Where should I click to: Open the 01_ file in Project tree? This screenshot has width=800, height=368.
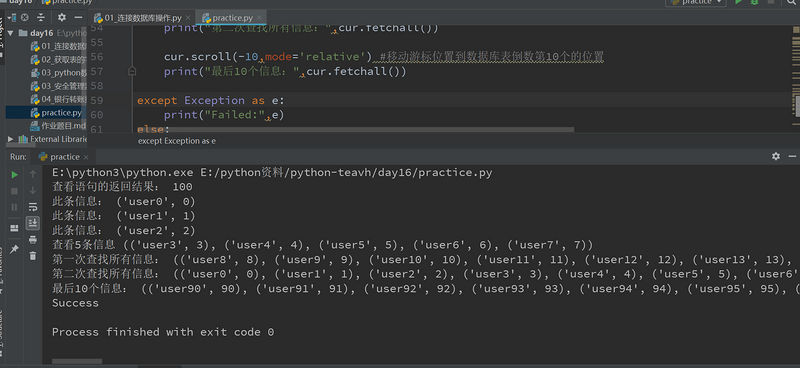[58, 46]
